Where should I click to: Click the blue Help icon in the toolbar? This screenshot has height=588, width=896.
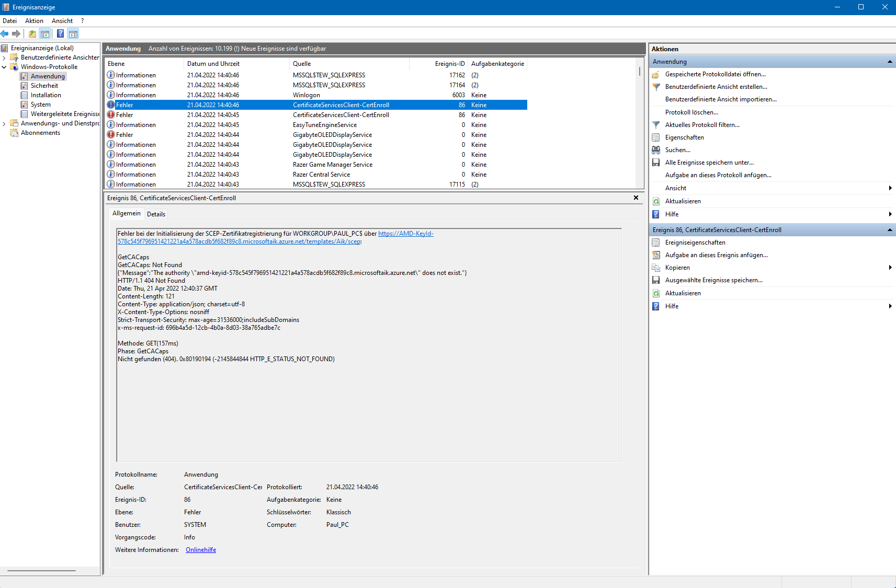(61, 34)
